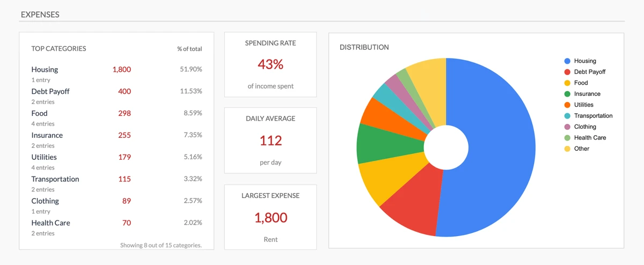Click the Utilities amount 179
This screenshot has width=644, height=265.
tap(124, 157)
